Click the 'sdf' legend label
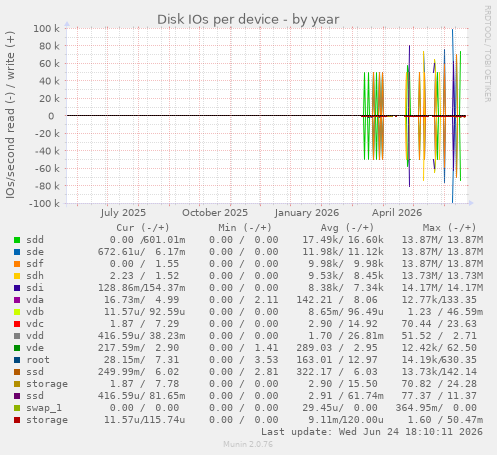The height and width of the screenshot is (455, 497). coord(35,264)
